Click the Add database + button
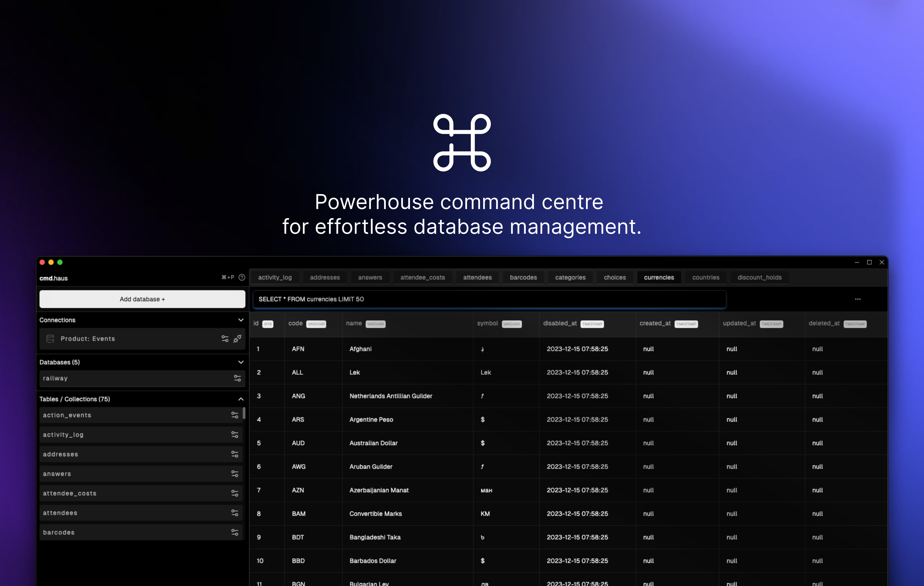The height and width of the screenshot is (586, 924). [142, 299]
